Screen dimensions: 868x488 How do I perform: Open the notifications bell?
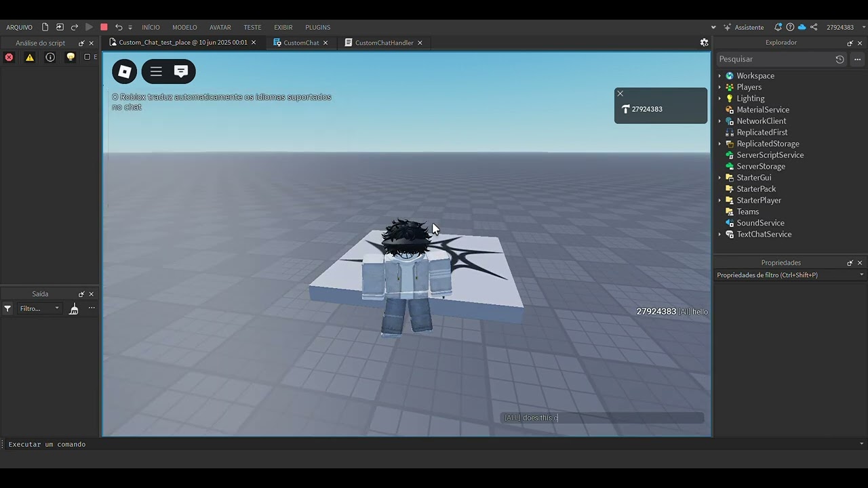click(778, 27)
